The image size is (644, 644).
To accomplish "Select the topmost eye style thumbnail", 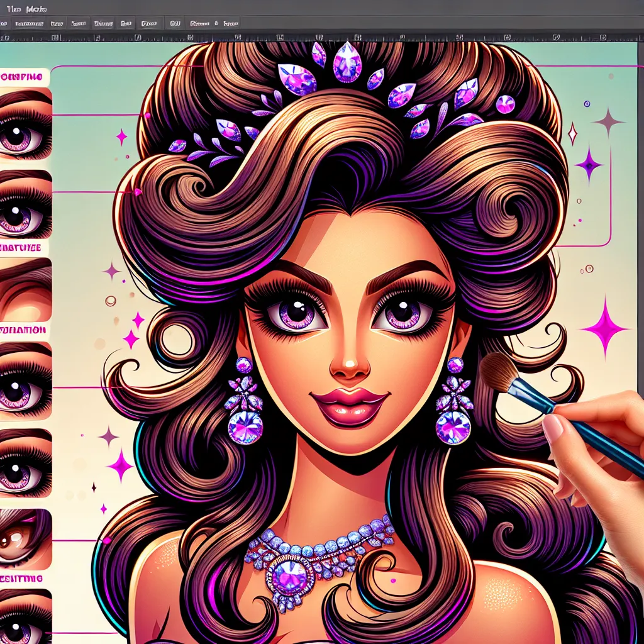I will click(25, 123).
